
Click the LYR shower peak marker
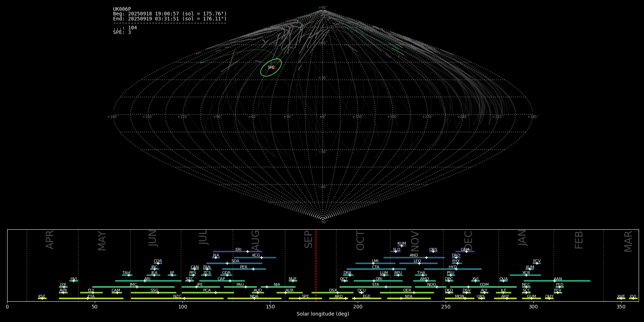(x=64, y=287)
